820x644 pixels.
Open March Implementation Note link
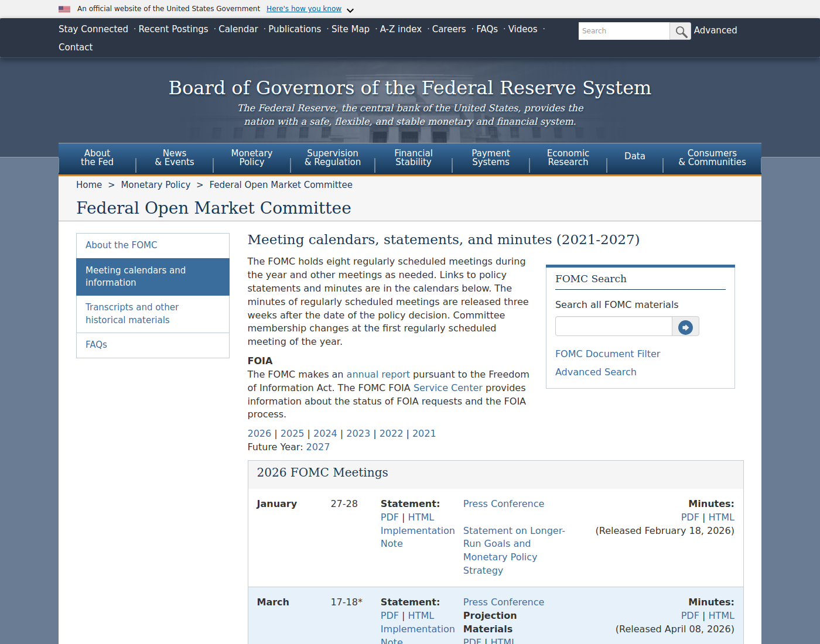click(418, 634)
